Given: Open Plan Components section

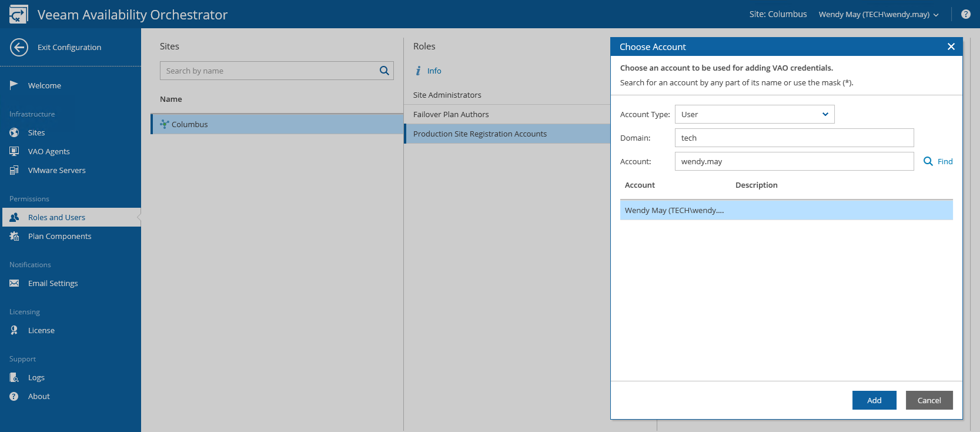Looking at the screenshot, I should 60,236.
